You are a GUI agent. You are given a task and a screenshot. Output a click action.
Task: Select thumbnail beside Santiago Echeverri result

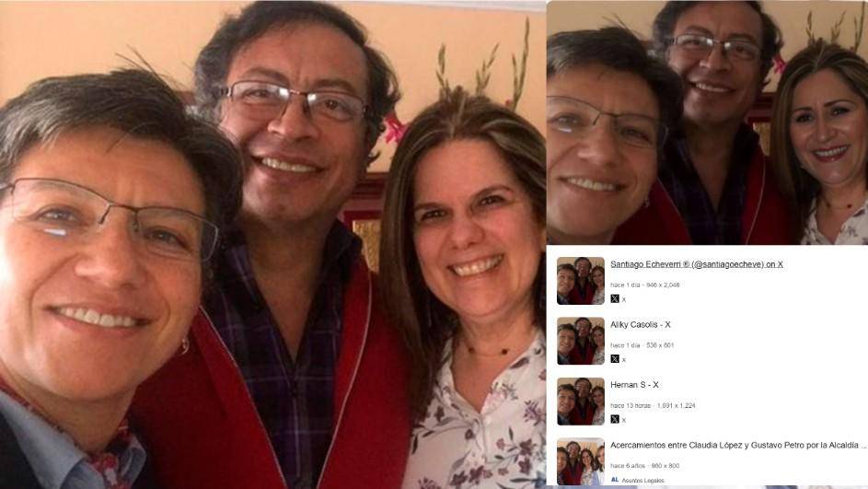580,281
